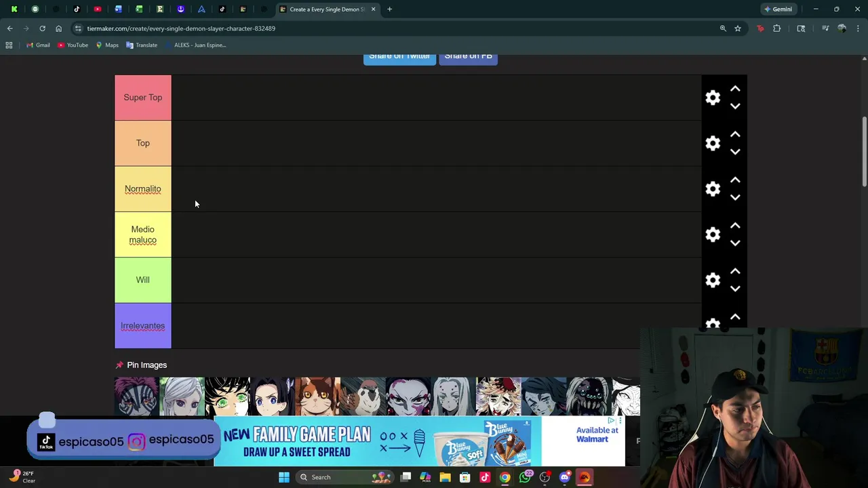Open Gmail bookmark

coord(38,45)
